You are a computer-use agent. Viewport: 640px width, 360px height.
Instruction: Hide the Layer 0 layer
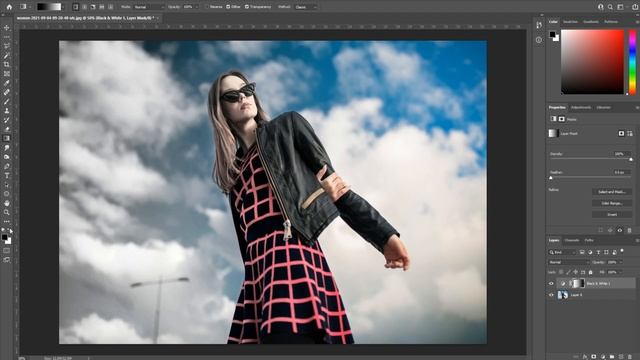[551, 295]
